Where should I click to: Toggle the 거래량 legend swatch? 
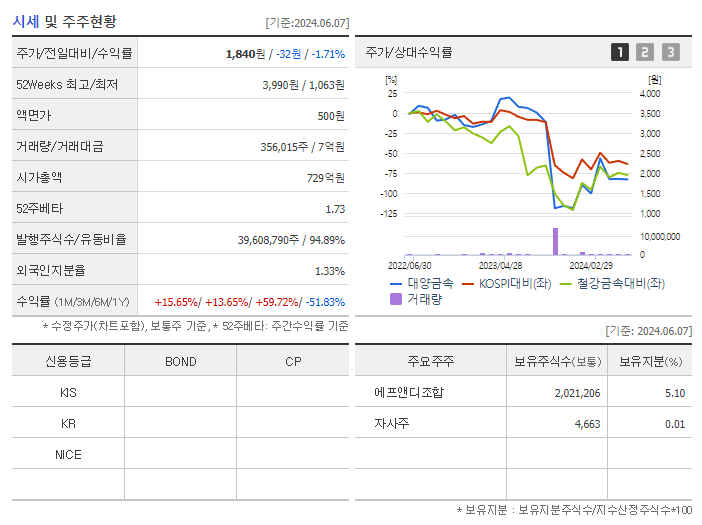[396, 299]
